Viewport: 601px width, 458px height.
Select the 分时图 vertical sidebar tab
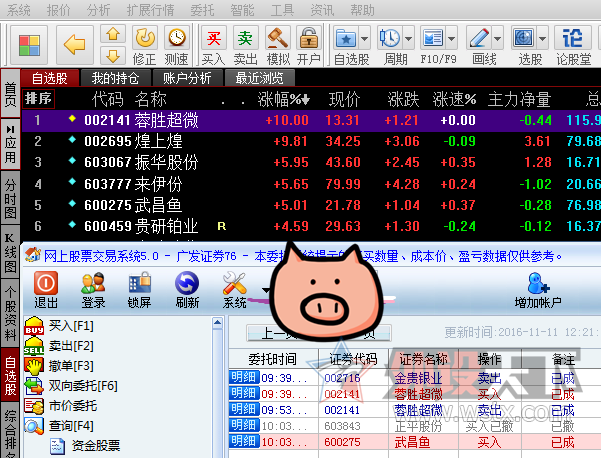click(10, 197)
